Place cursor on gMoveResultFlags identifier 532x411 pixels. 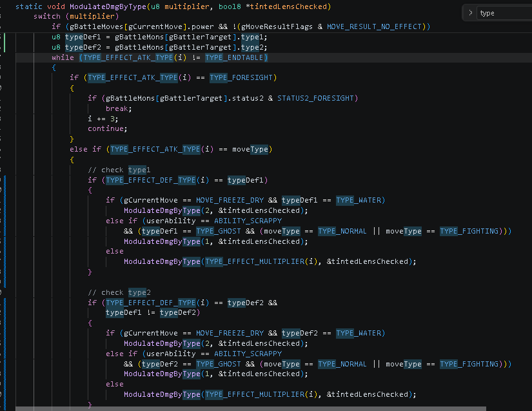pos(277,26)
